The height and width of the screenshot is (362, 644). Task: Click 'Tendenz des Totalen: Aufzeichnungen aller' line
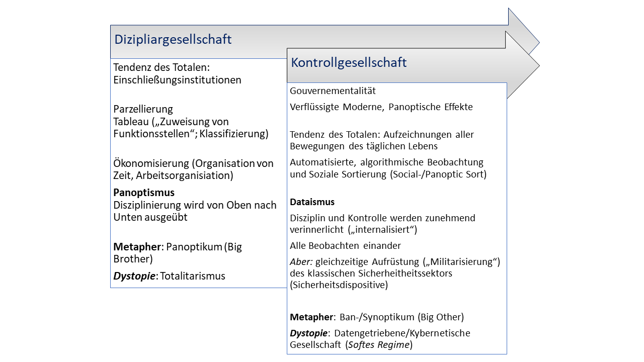[381, 135]
